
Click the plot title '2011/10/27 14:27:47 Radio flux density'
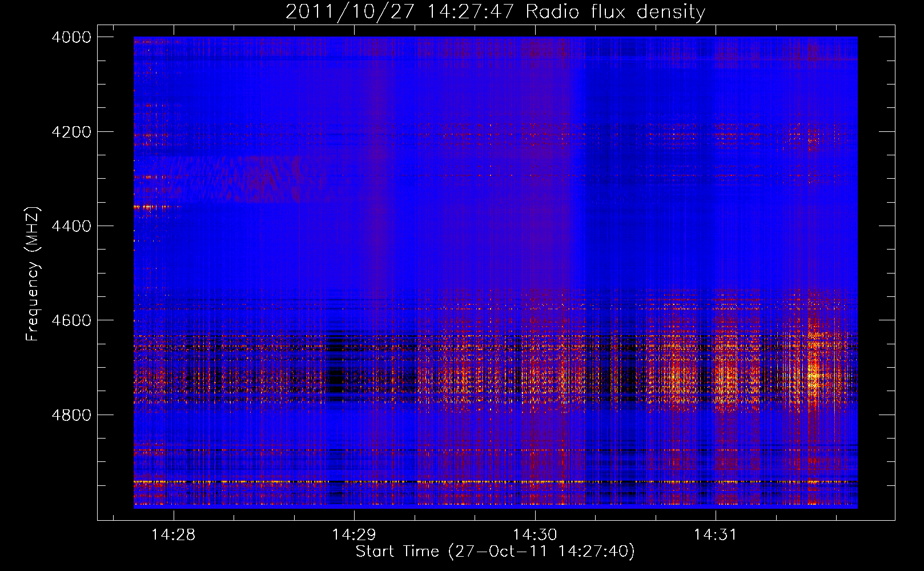click(495, 11)
